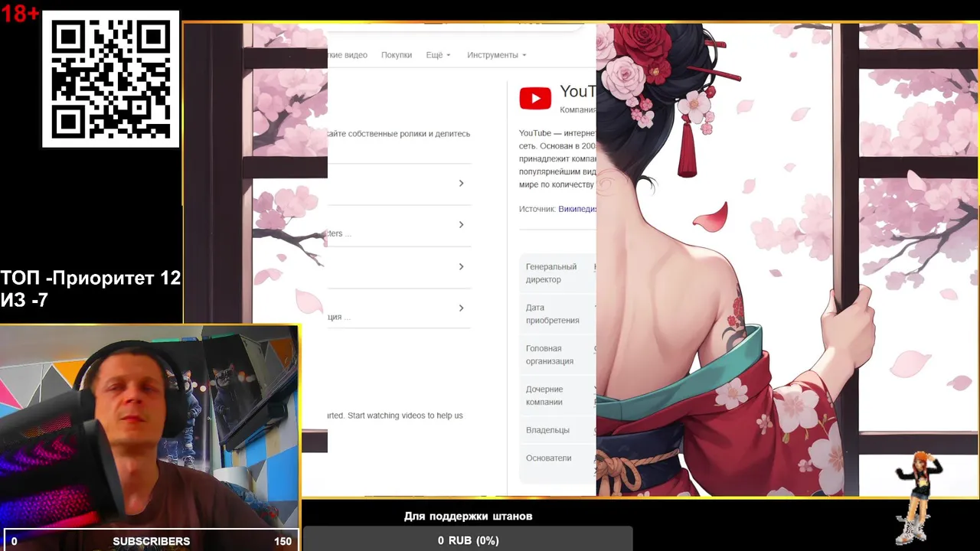The image size is (980, 551).
Task: Expand the row ending with 'ters ...'
Action: click(x=399, y=225)
